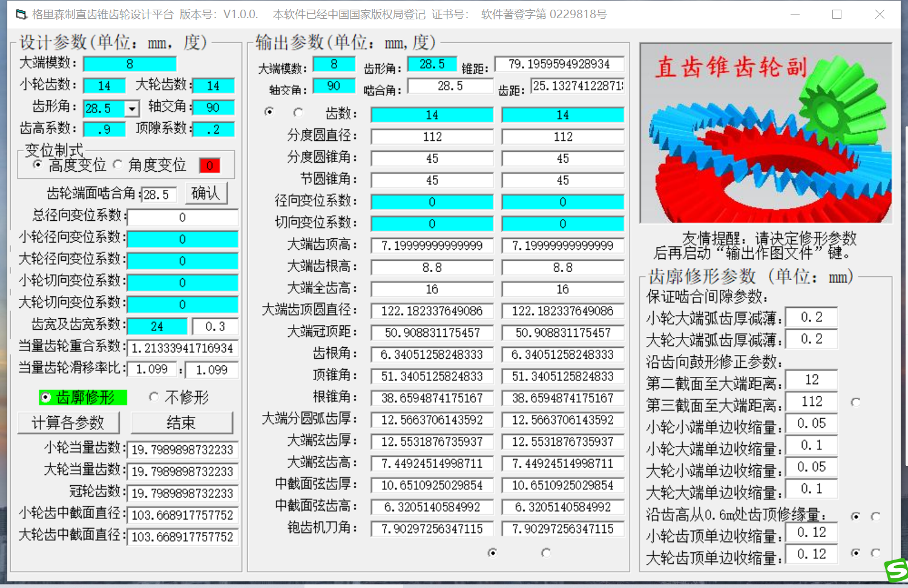Click the first 大端全齿高 field showing 16
This screenshot has width=908, height=588.
point(432,289)
